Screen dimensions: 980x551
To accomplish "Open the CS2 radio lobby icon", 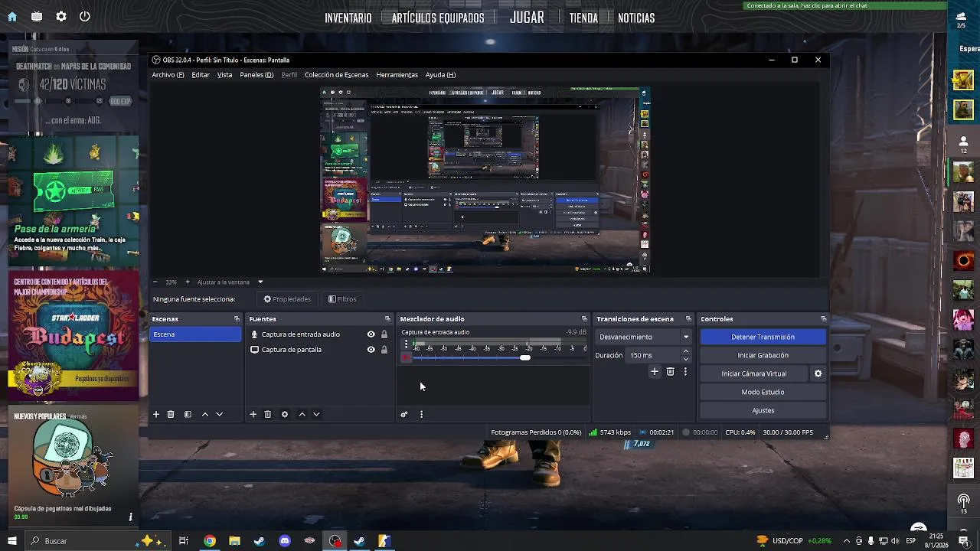I will pos(963,500).
